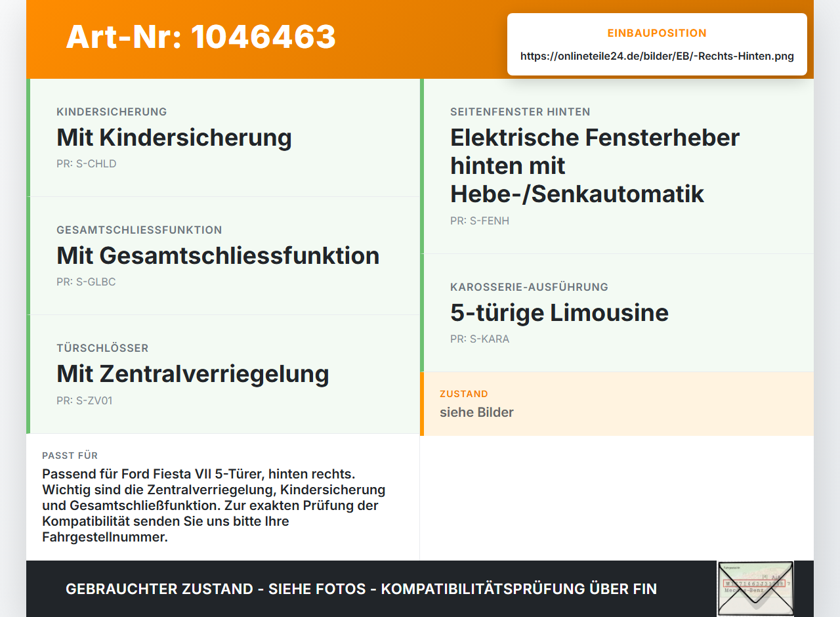Click the Mit Gesamtschliessfunktion card

[x=223, y=256]
